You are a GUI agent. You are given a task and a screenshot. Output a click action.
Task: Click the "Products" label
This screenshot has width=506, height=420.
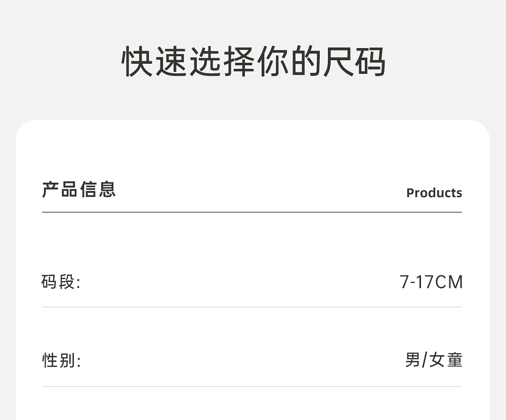(x=434, y=193)
